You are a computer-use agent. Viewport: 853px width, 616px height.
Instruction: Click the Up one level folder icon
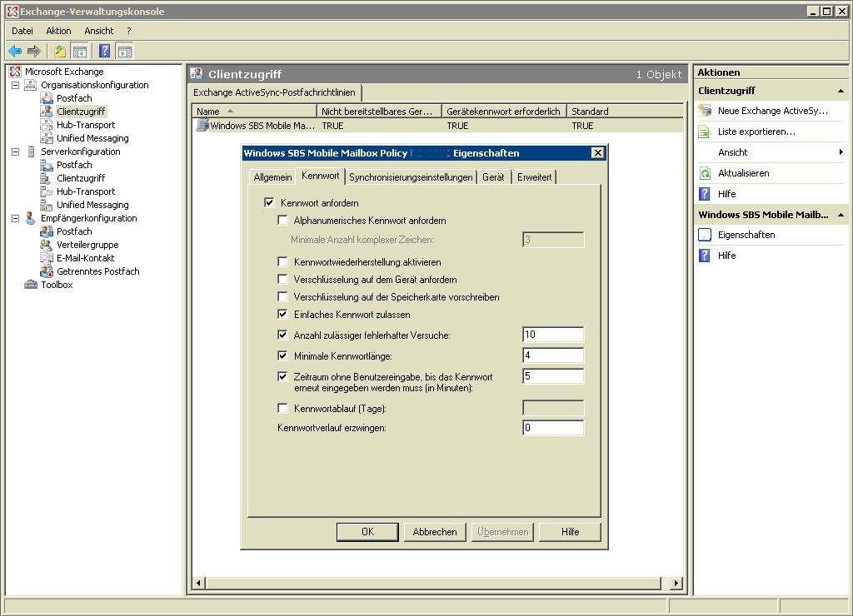pos(60,51)
